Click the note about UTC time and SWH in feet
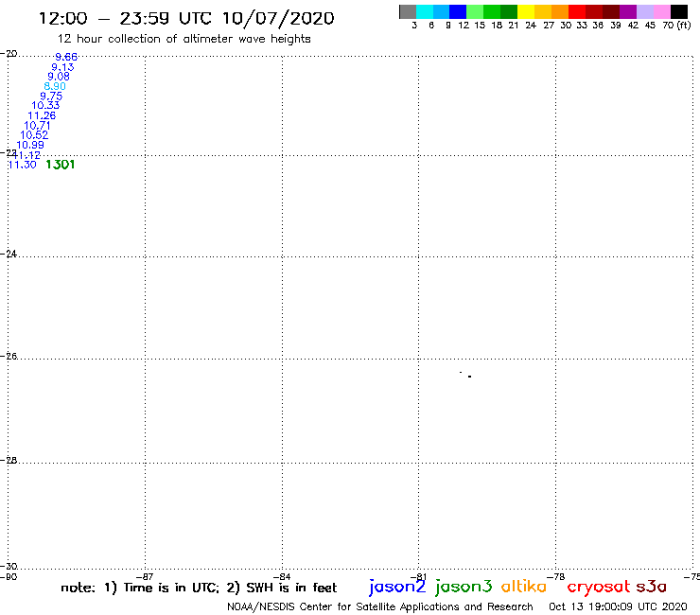The width and height of the screenshot is (700, 615). click(199, 588)
